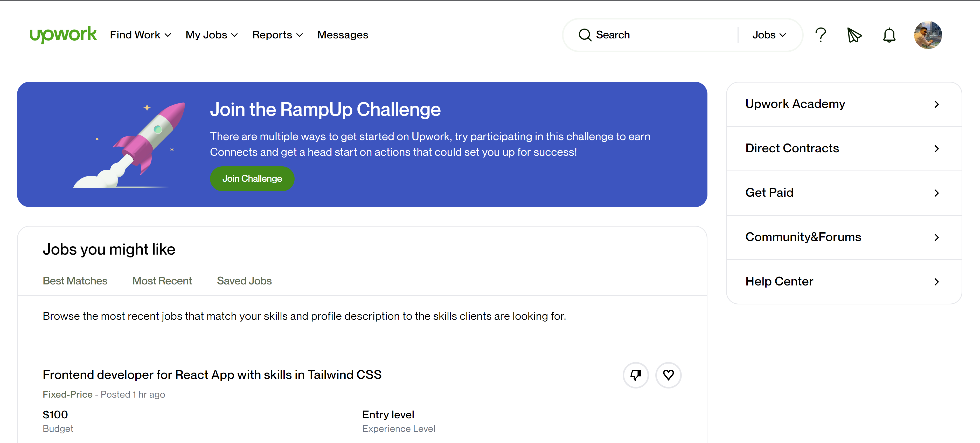The width and height of the screenshot is (980, 443).
Task: Open the Messages menu item
Action: pos(342,35)
